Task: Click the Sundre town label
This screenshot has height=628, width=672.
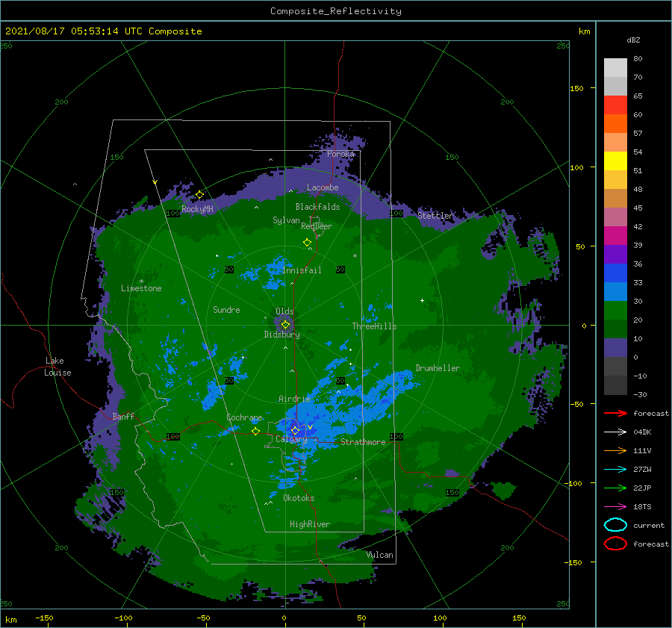Action: (226, 309)
